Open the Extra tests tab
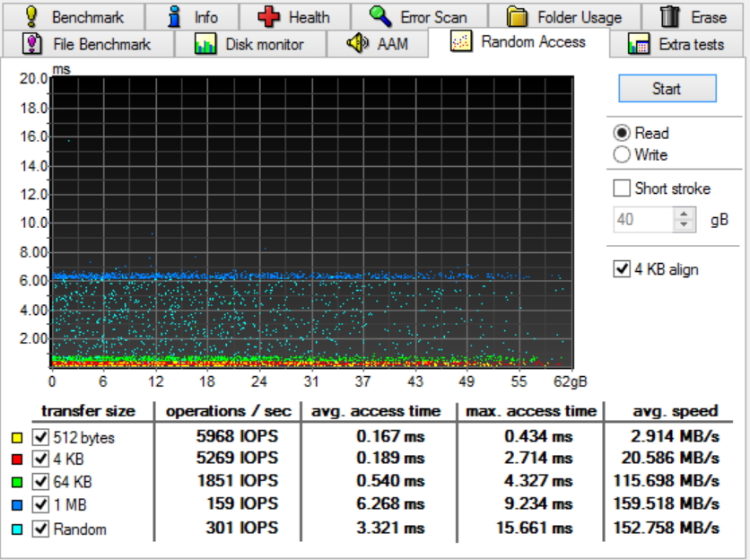The image size is (750, 560). coord(677,44)
